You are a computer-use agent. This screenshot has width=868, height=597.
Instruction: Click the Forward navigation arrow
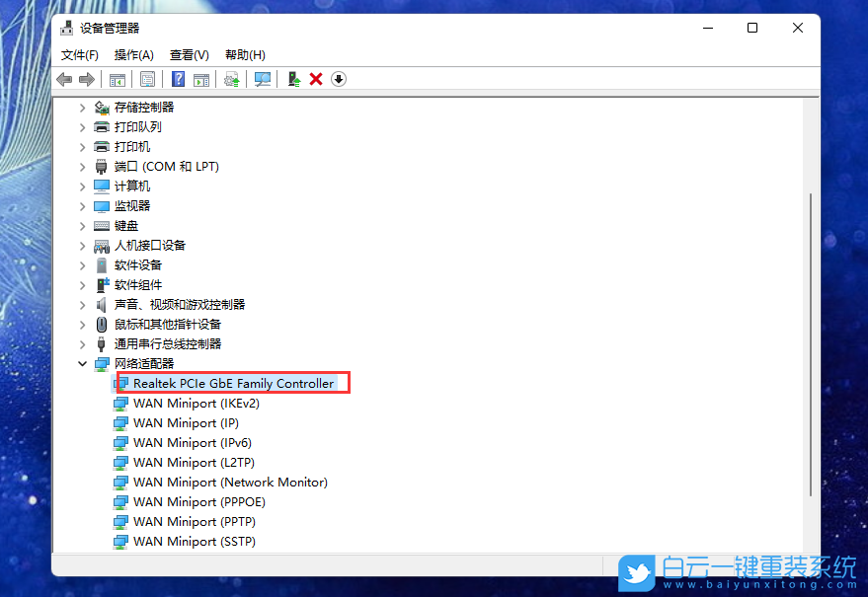tap(86, 79)
